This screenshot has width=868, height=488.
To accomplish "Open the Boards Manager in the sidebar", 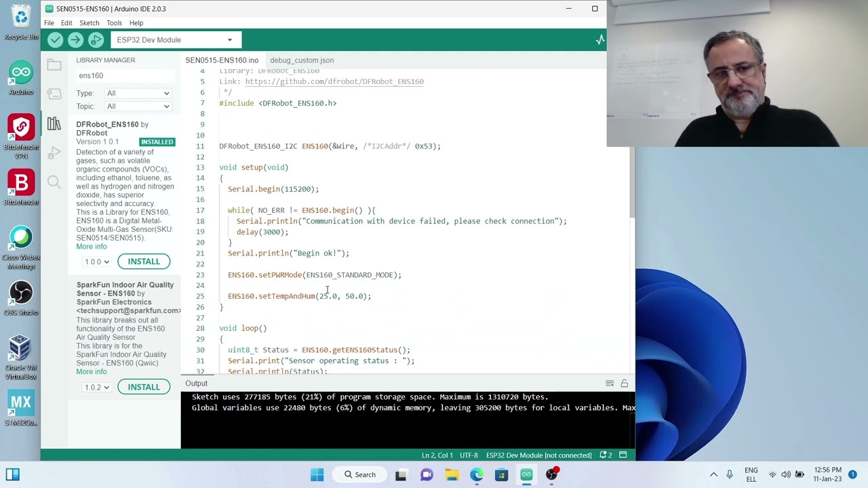I will tap(54, 95).
